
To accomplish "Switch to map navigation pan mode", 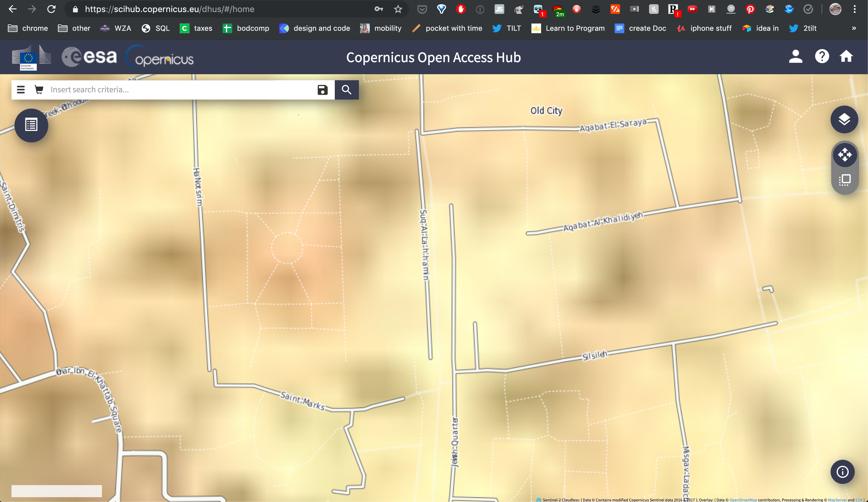I will coord(844,155).
